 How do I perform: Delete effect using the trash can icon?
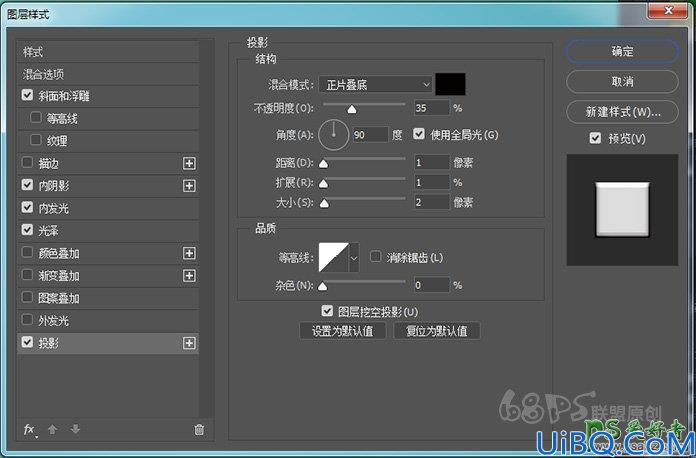[x=199, y=430]
